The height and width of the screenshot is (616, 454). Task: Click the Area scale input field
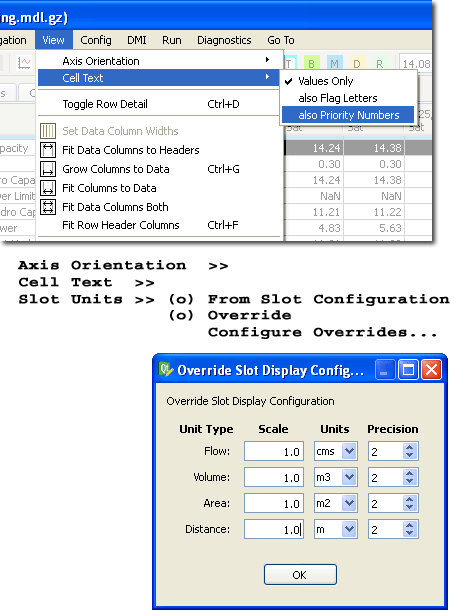tap(274, 503)
